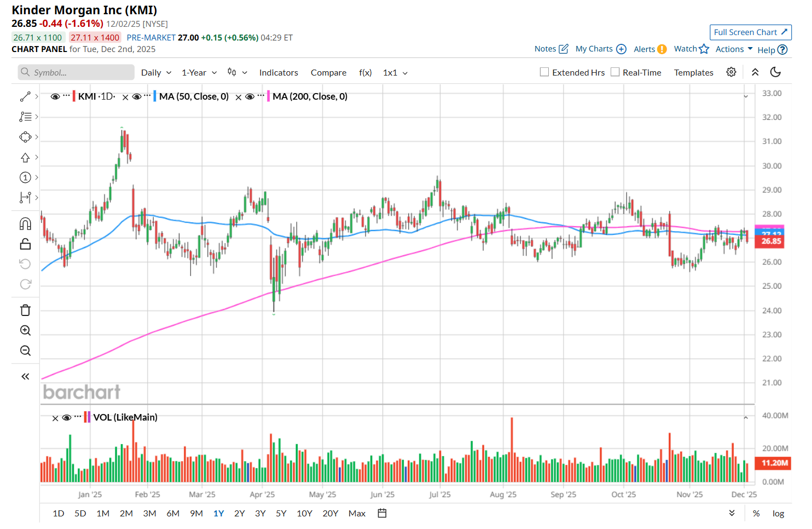Open the Actions dropdown menu
The image size is (812, 529).
pos(734,49)
